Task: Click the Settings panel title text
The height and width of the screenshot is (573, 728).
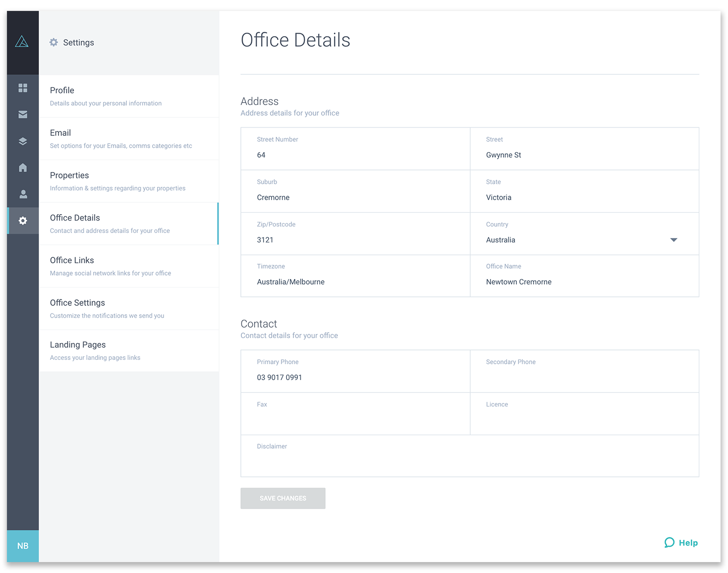Action: tap(79, 43)
